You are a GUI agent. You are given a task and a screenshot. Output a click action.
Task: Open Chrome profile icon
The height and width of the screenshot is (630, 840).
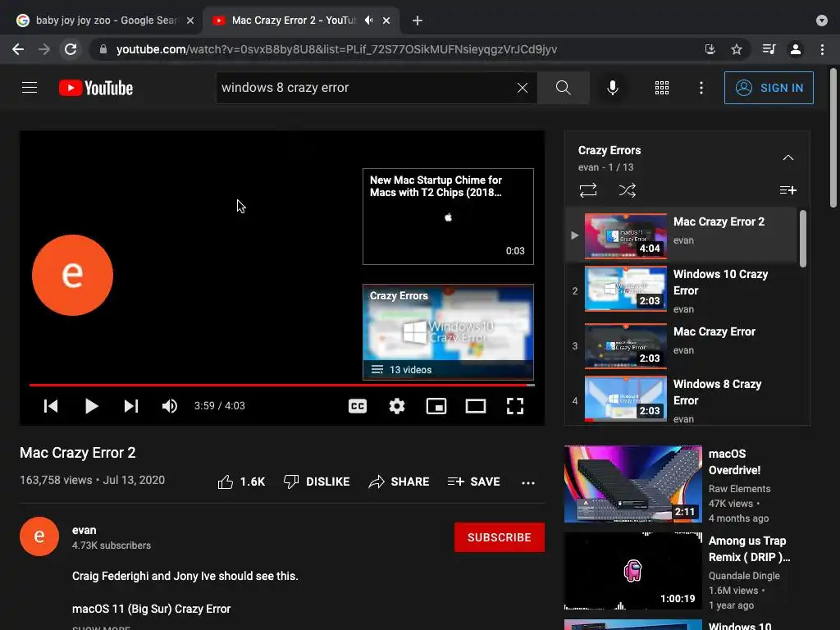point(795,49)
